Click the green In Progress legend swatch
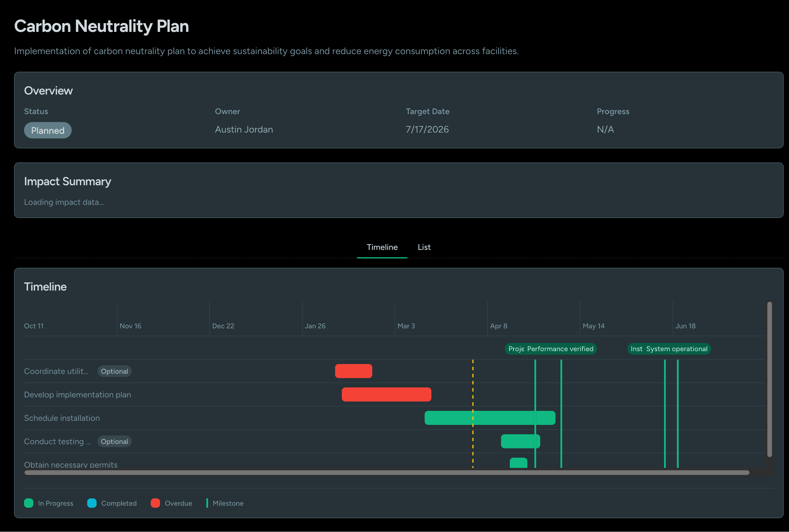This screenshot has height=532, width=789. coord(29,503)
